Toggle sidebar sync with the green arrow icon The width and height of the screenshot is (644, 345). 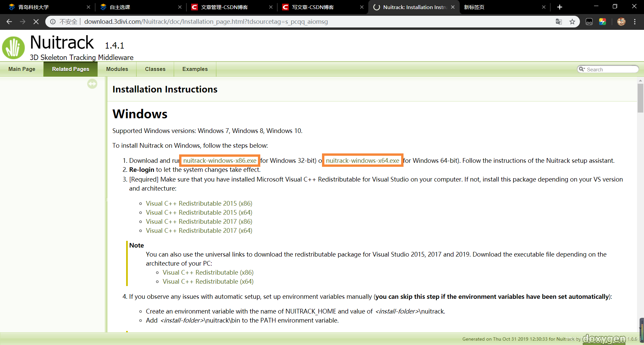pyautogui.click(x=92, y=84)
